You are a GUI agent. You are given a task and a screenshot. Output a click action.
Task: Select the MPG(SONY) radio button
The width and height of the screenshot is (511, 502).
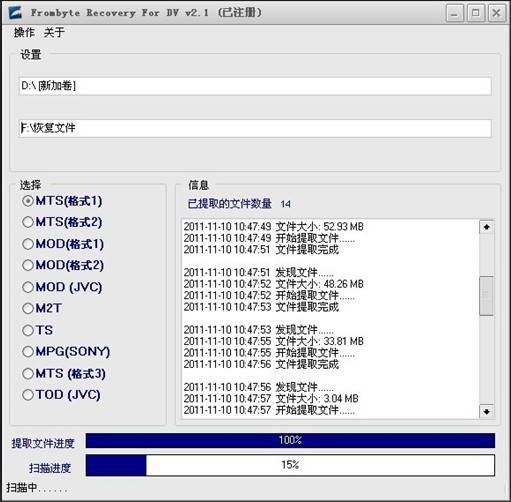[x=28, y=352]
